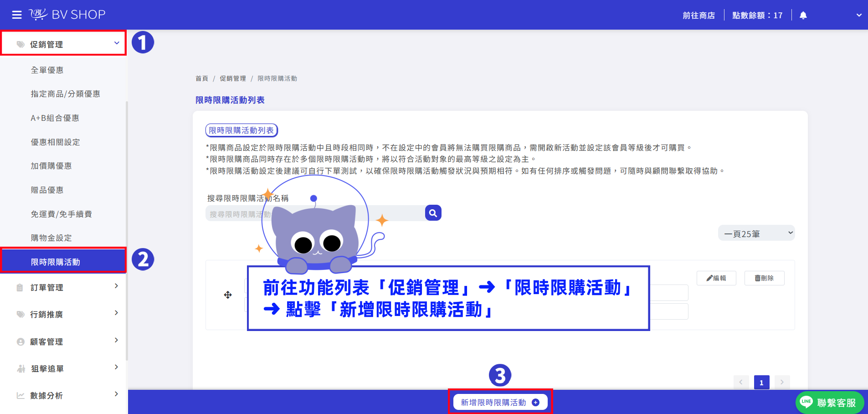Screen dimensions: 868x414
Task: Focus the 搜尋限時限購活動 search field
Action: [315, 213]
